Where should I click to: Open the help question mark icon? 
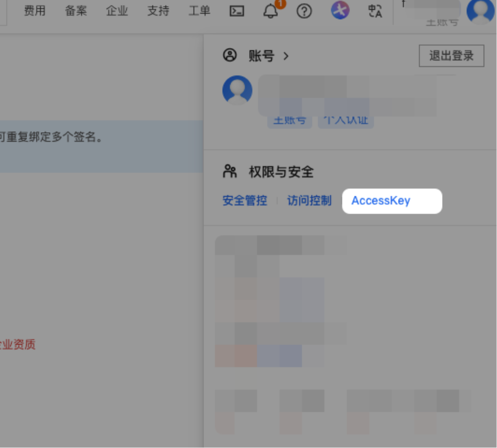point(304,11)
